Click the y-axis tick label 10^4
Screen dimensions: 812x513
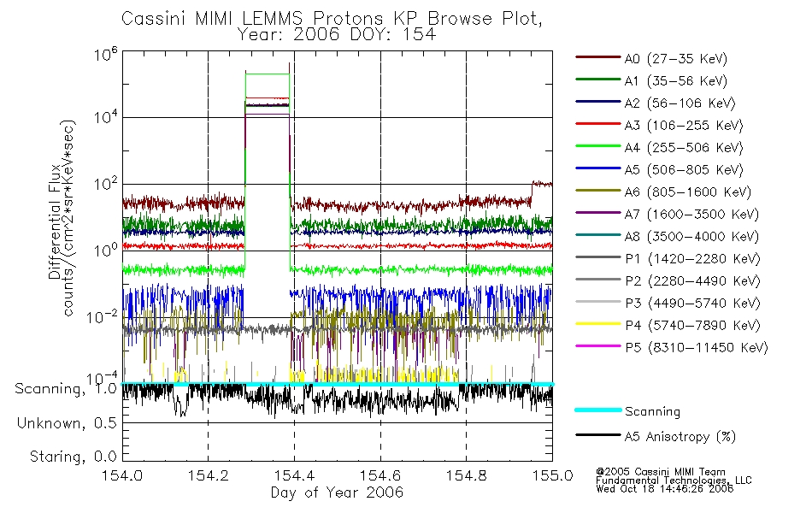tap(105, 117)
